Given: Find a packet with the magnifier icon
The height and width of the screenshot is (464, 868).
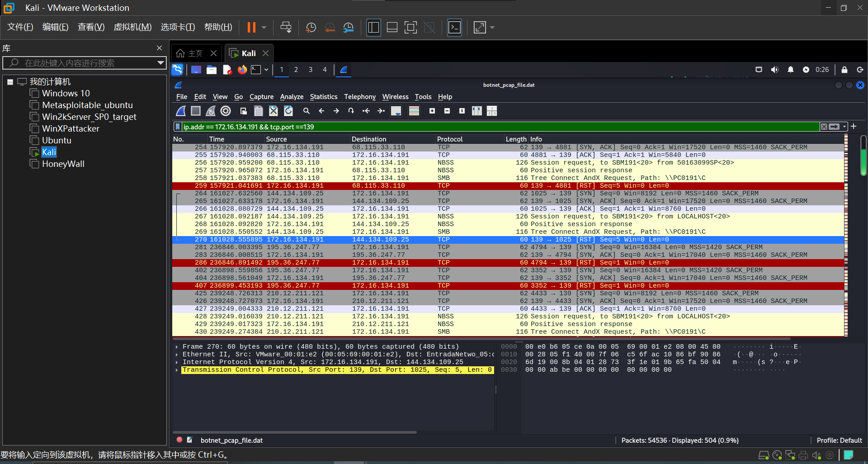Looking at the screenshot, I should pos(307,111).
